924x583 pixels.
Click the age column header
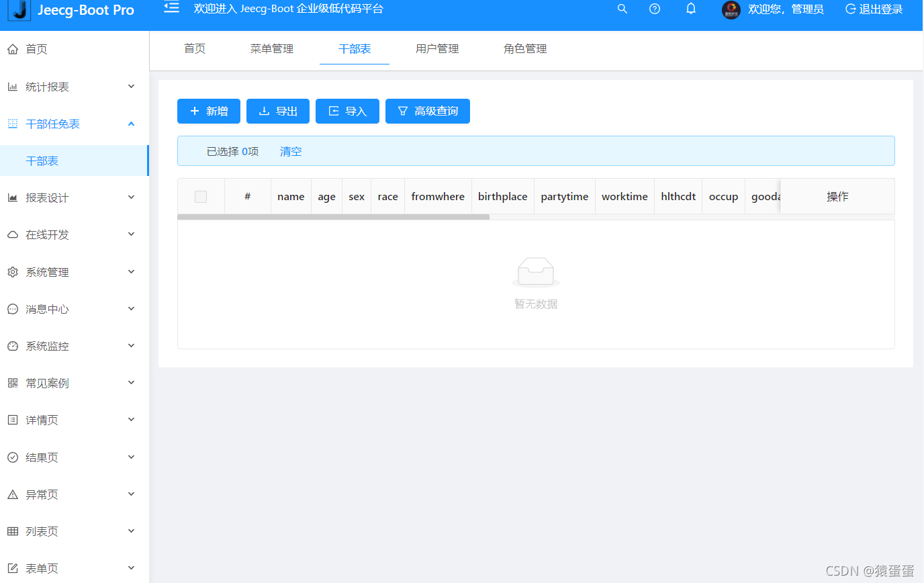click(x=327, y=197)
